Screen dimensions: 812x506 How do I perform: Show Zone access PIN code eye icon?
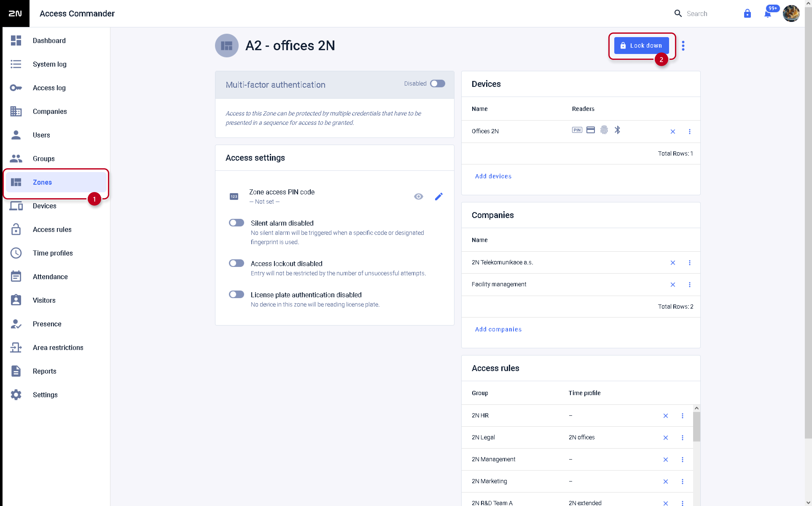(418, 196)
